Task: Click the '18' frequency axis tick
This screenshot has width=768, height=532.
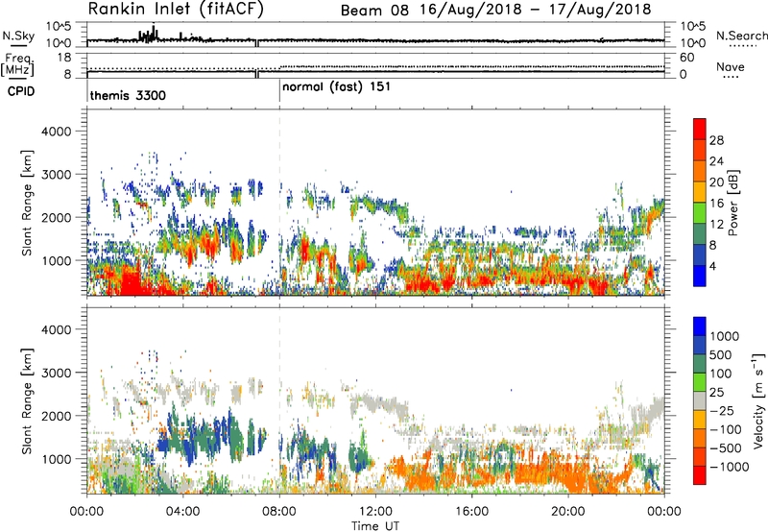Action: coord(64,58)
